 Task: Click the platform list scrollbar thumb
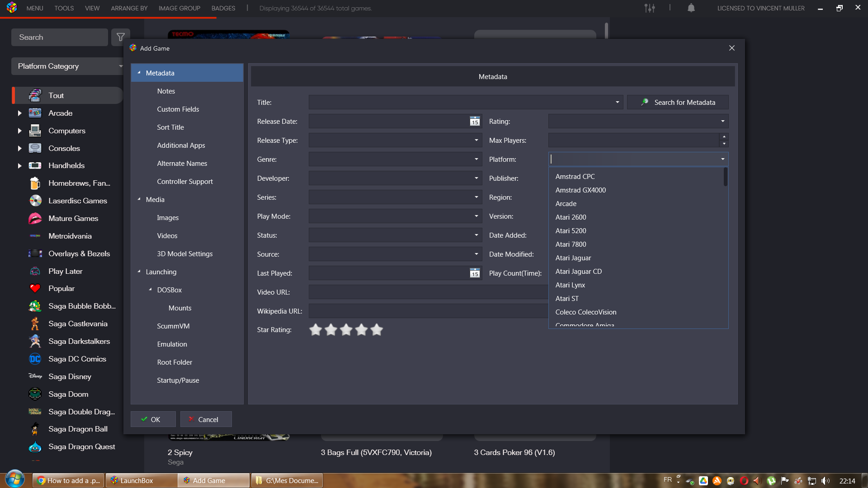tap(726, 177)
